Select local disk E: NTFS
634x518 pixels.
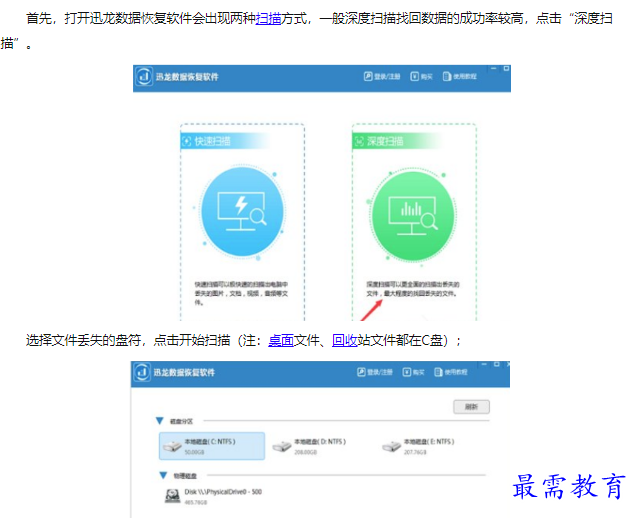point(419,446)
